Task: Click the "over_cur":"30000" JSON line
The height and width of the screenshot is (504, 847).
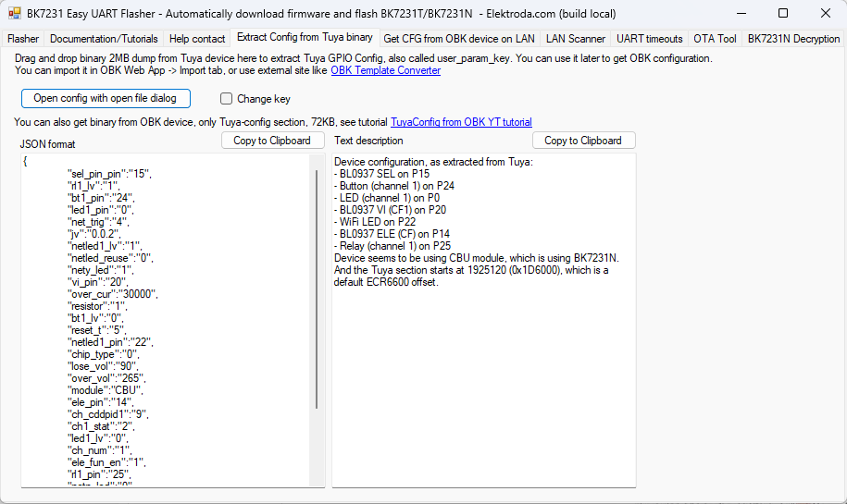Action: [x=112, y=294]
